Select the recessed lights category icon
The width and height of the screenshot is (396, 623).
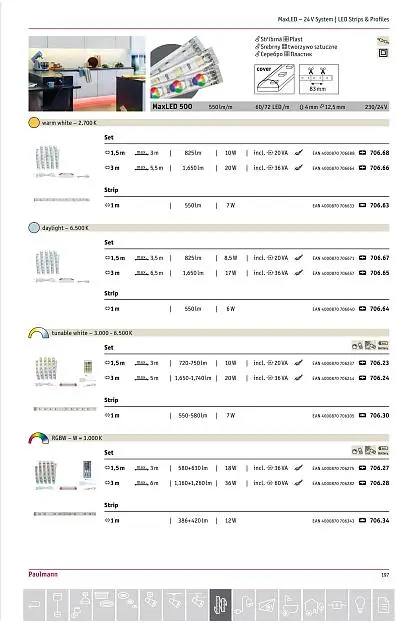[x=127, y=605]
